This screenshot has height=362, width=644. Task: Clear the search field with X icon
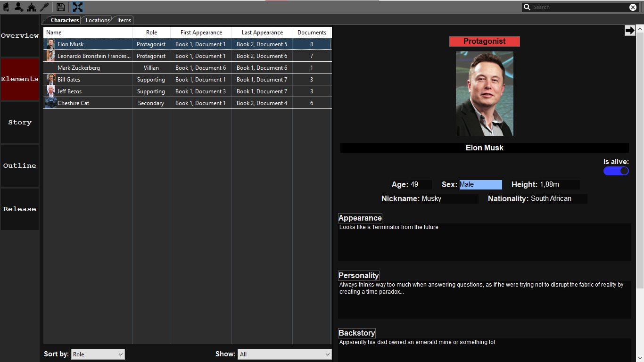(x=633, y=7)
